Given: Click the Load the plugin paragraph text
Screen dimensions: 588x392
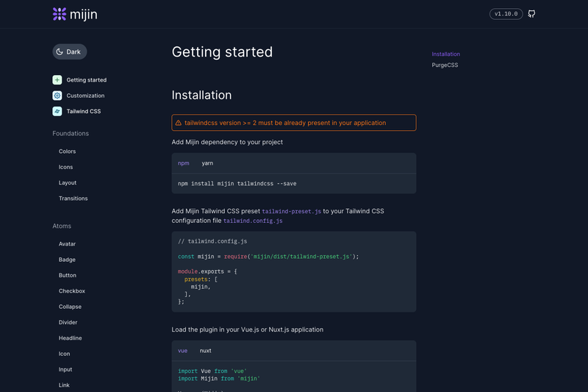Looking at the screenshot, I should click(248, 329).
